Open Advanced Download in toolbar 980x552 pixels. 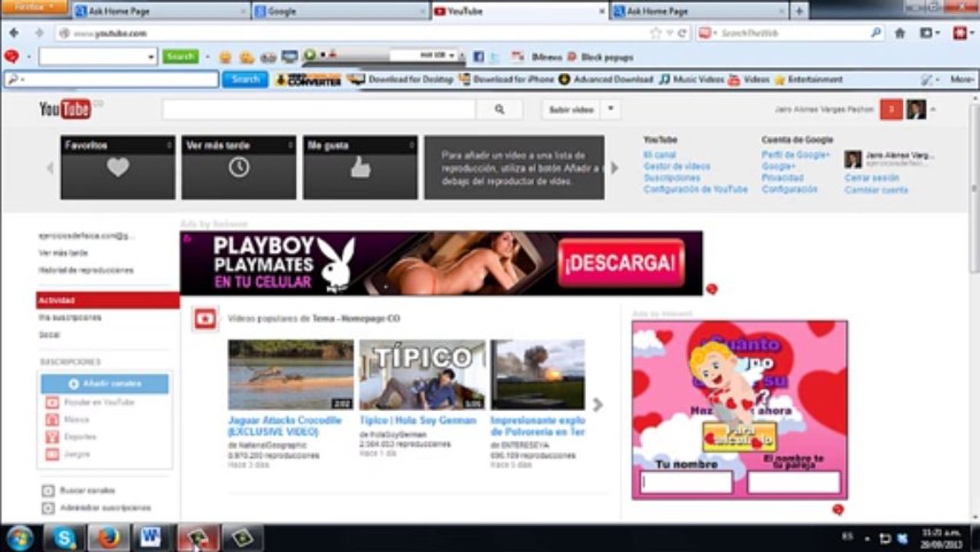tap(606, 79)
